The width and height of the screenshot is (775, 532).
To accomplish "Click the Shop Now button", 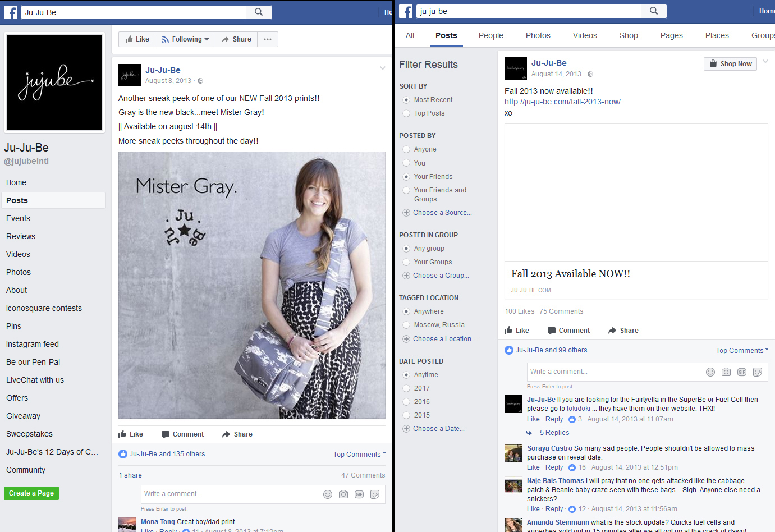I will click(x=730, y=64).
